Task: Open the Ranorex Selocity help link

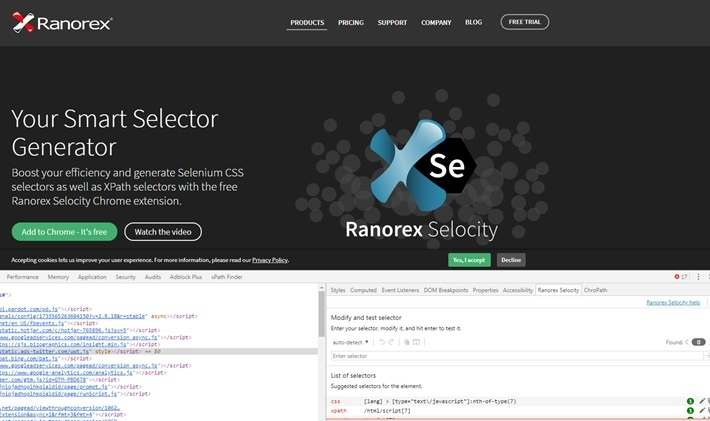Action: (x=673, y=302)
